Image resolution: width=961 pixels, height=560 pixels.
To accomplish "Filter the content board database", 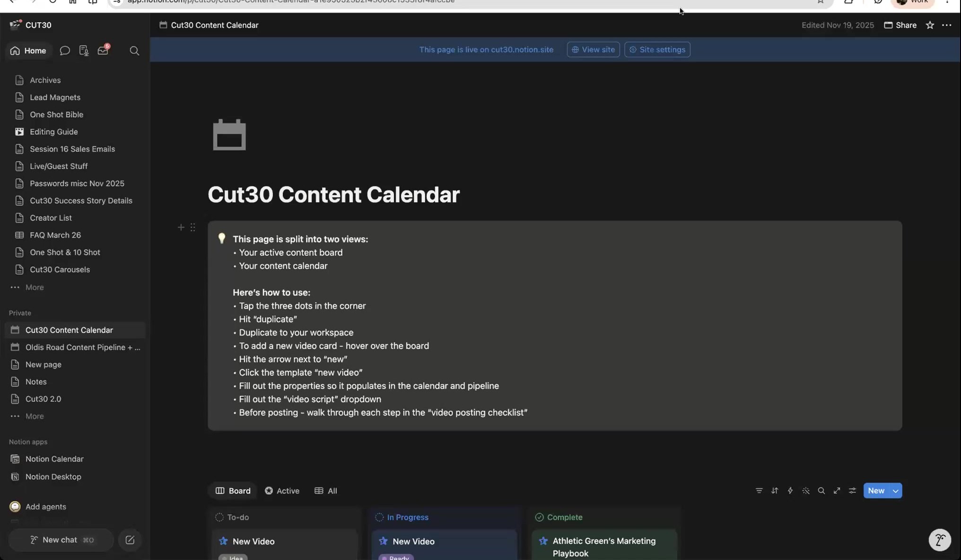I will pyautogui.click(x=759, y=491).
